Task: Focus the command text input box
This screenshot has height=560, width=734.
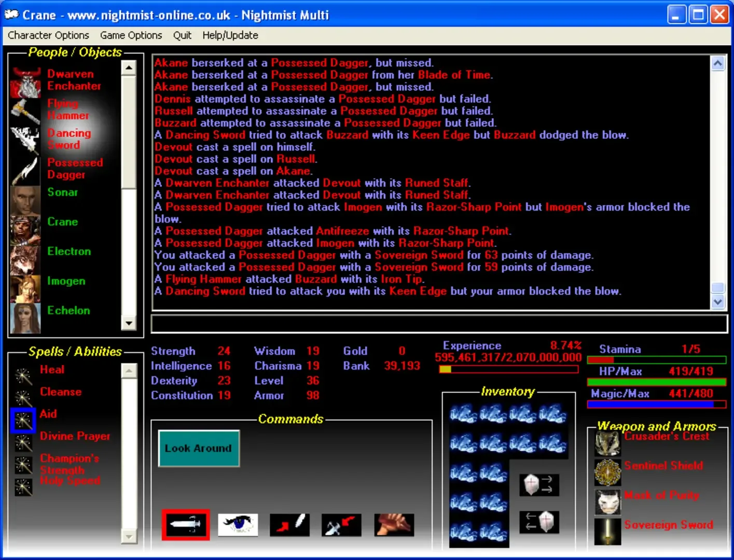Action: coord(439,324)
